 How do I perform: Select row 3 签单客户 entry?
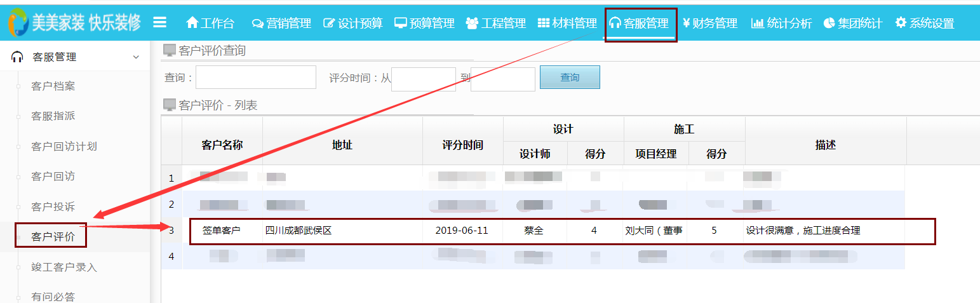tap(222, 231)
